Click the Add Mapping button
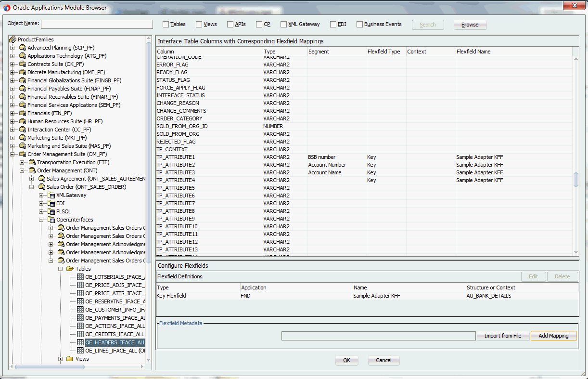 point(553,336)
